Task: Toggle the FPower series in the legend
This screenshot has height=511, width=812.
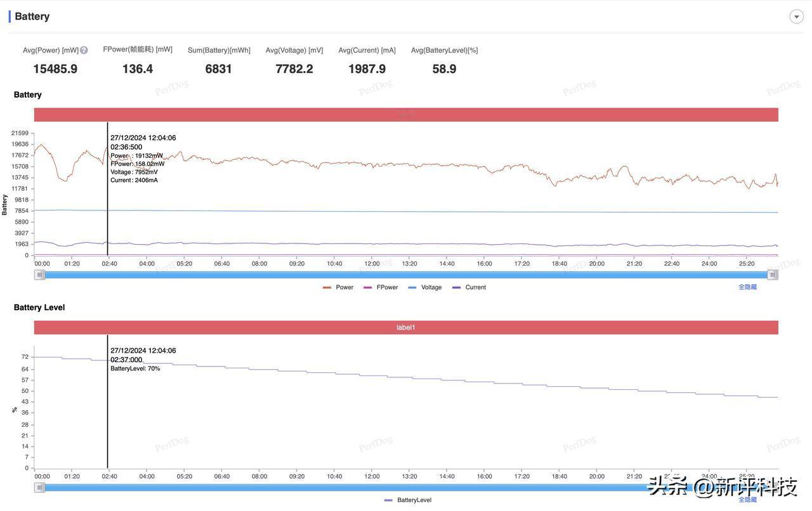Action: (x=381, y=287)
